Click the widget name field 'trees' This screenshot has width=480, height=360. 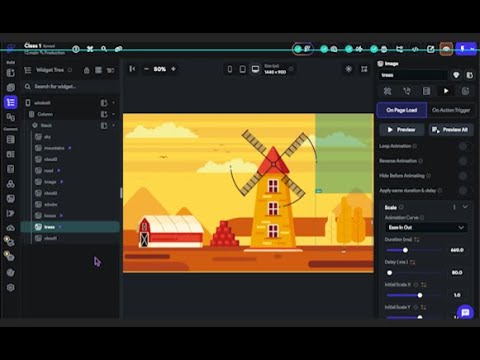coord(413,75)
